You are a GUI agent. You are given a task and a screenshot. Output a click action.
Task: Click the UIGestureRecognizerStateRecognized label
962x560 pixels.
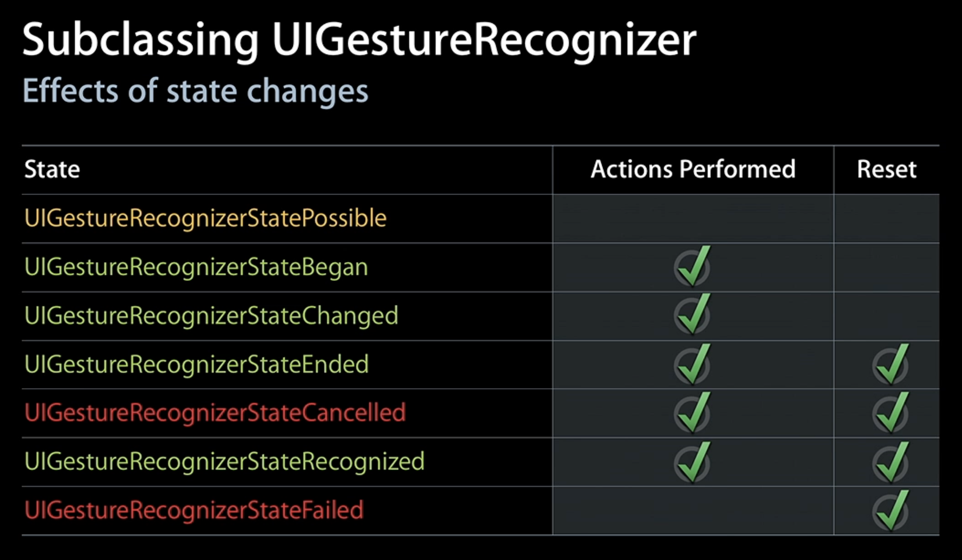[x=224, y=461]
